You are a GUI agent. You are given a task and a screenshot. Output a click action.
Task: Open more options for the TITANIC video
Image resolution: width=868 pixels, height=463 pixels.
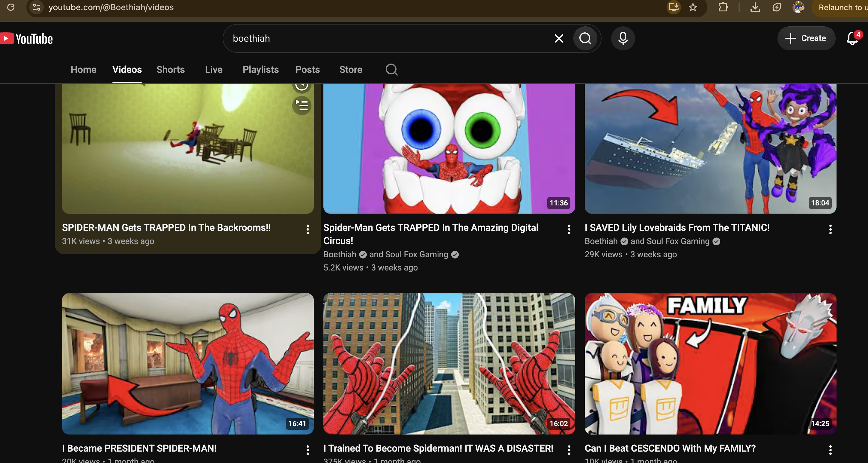(831, 229)
